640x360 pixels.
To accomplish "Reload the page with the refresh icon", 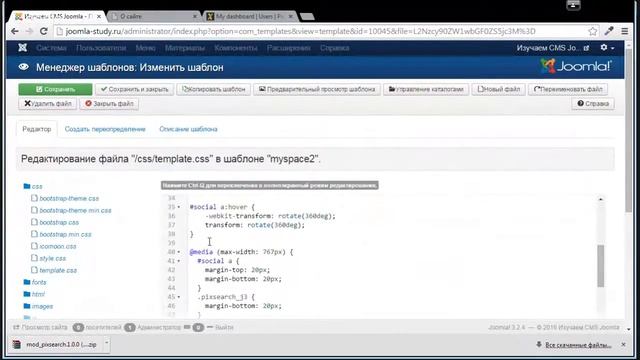I will (44, 31).
